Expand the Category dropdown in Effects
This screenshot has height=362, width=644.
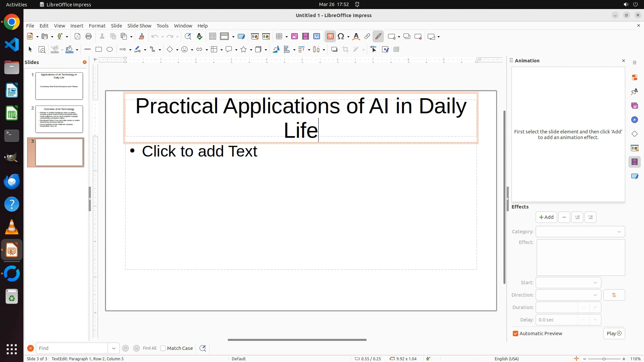580,232
